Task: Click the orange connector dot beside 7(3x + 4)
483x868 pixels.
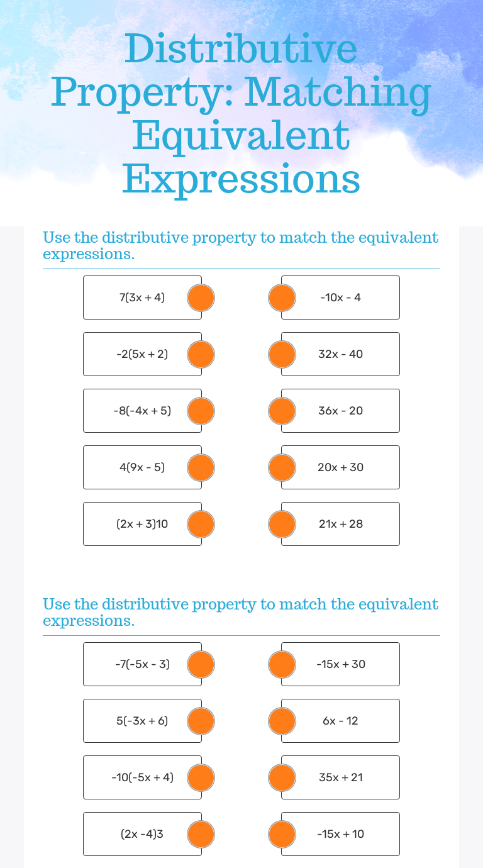Action: tap(201, 298)
